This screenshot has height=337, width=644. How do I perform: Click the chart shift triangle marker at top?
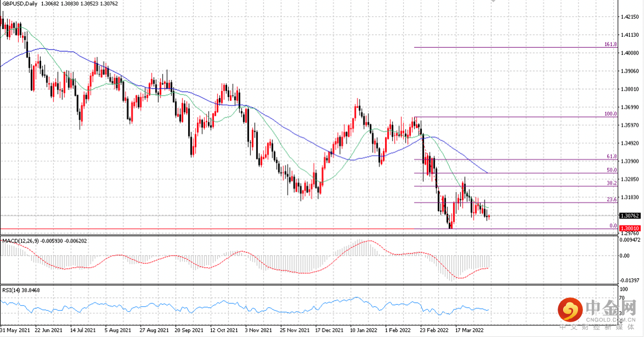(x=492, y=3)
